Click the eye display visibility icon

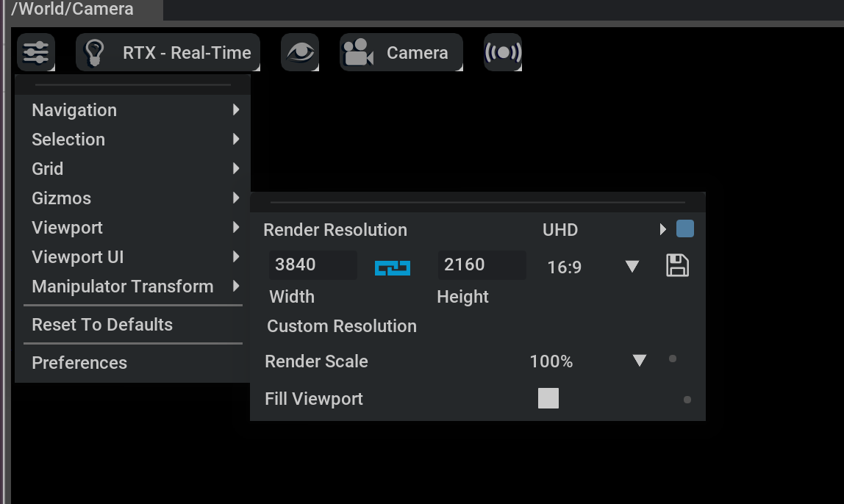(300, 52)
